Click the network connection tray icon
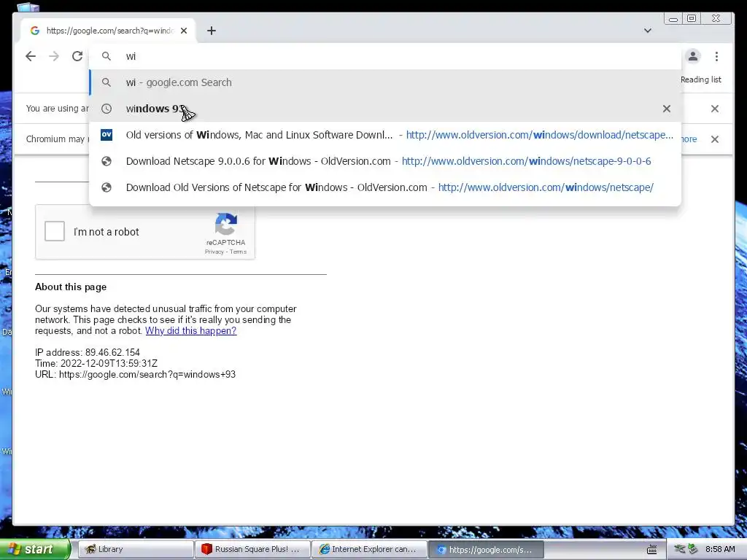 click(679, 549)
